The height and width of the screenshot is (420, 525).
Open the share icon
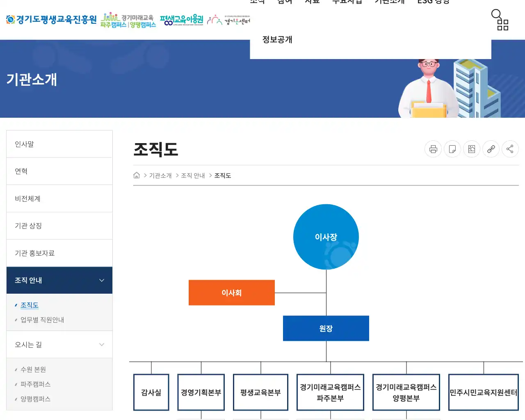[510, 149]
